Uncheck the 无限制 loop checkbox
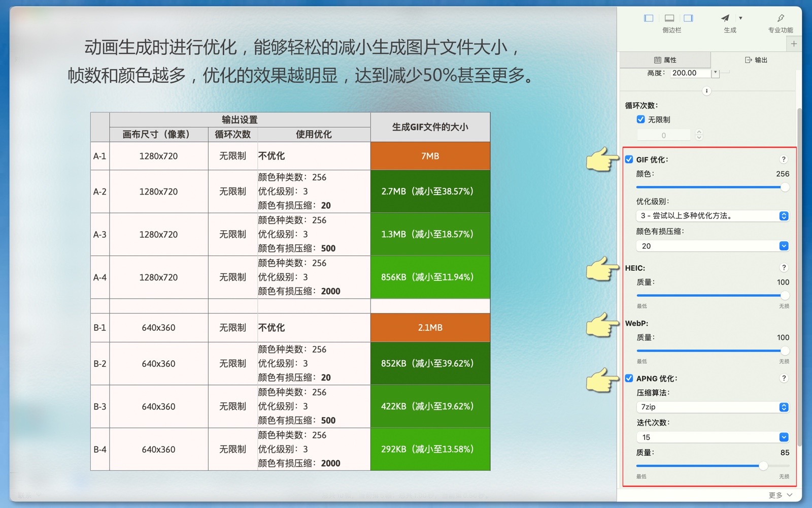 pos(641,119)
